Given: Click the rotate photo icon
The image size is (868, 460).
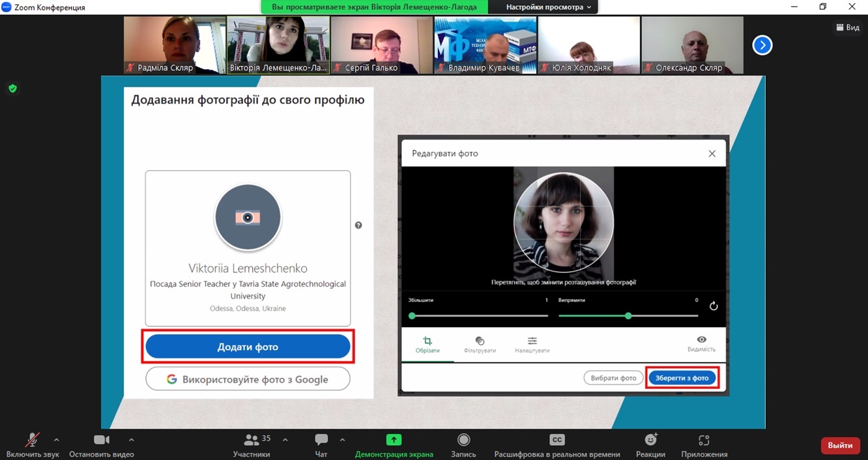Looking at the screenshot, I should tap(714, 306).
